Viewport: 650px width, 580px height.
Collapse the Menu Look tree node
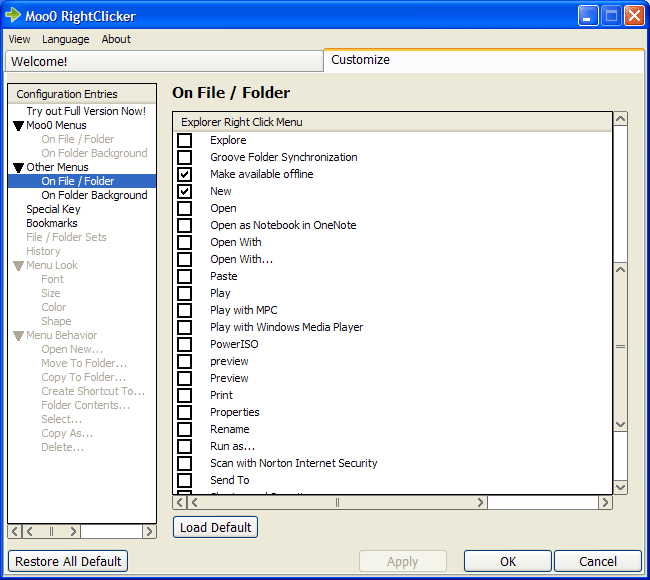(18, 265)
